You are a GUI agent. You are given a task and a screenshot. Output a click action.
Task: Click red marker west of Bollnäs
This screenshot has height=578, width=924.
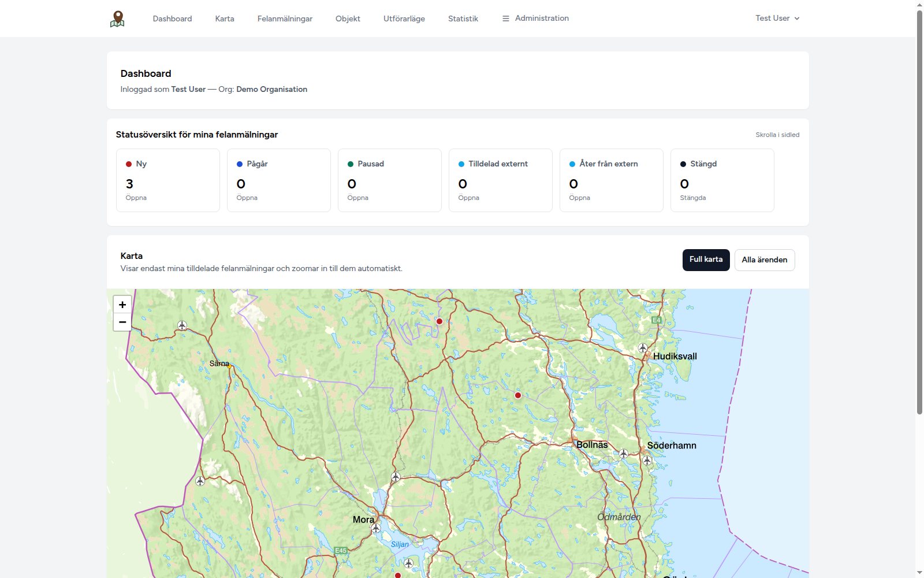[x=518, y=395]
